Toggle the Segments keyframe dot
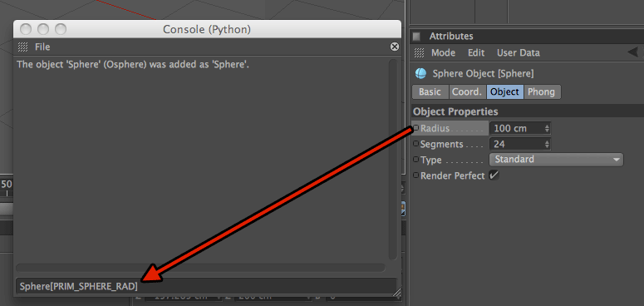This screenshot has height=306, width=644. coord(415,144)
